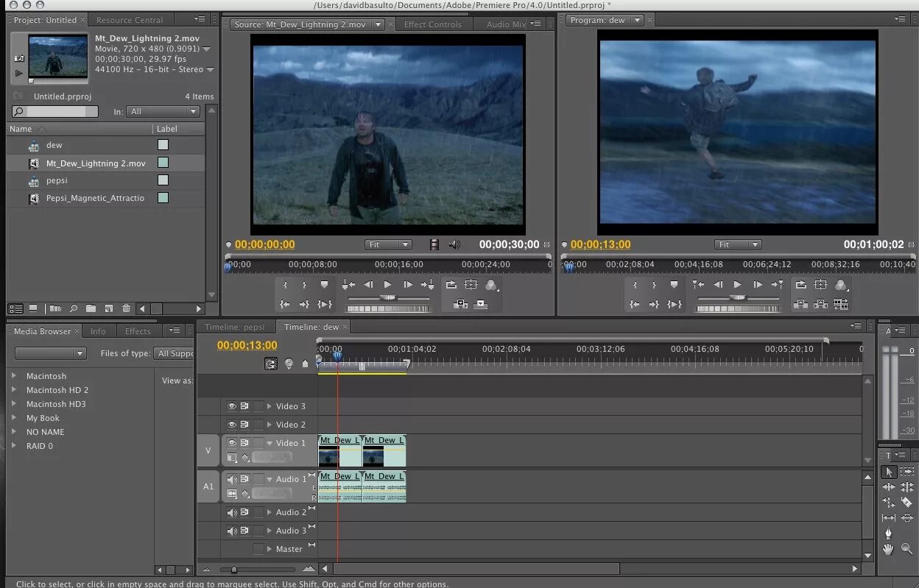Choose the Track Select tool
Screen dimensions: 919x588
pyautogui.click(x=906, y=472)
